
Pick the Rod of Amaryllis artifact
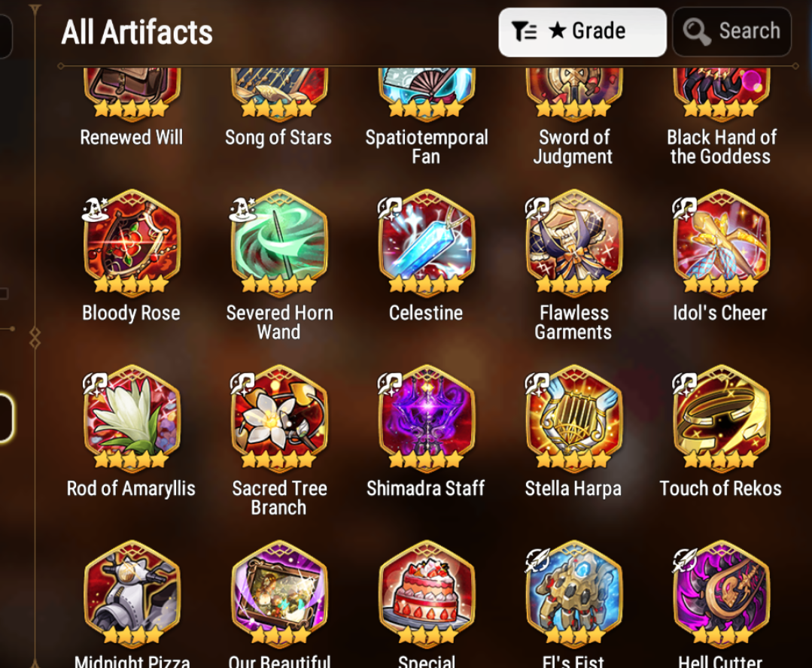[x=132, y=418]
